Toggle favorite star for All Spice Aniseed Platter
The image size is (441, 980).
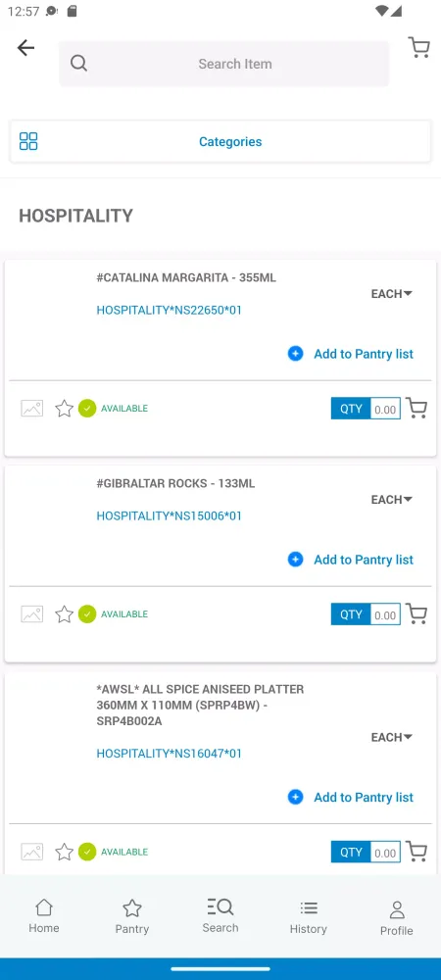tap(65, 852)
